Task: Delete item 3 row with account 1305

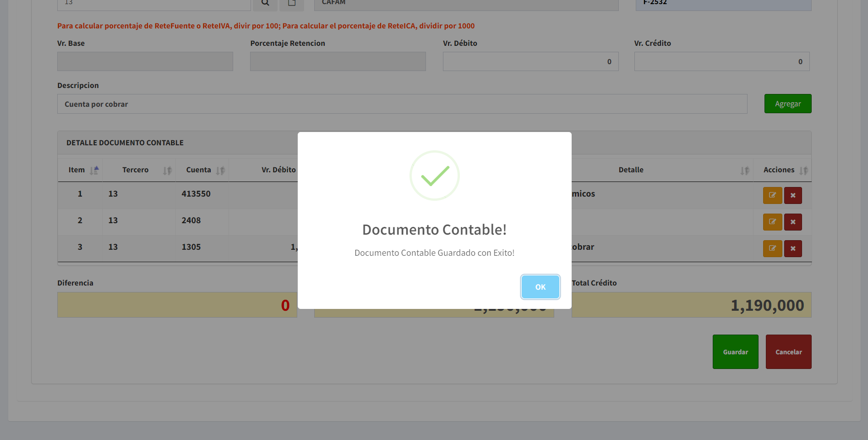Action: point(793,248)
